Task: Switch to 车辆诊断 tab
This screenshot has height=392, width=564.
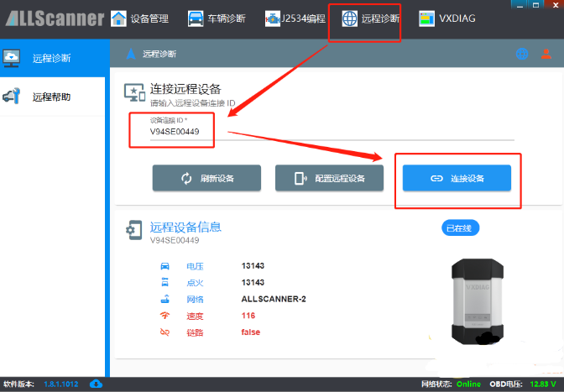Action: pyautogui.click(x=217, y=18)
